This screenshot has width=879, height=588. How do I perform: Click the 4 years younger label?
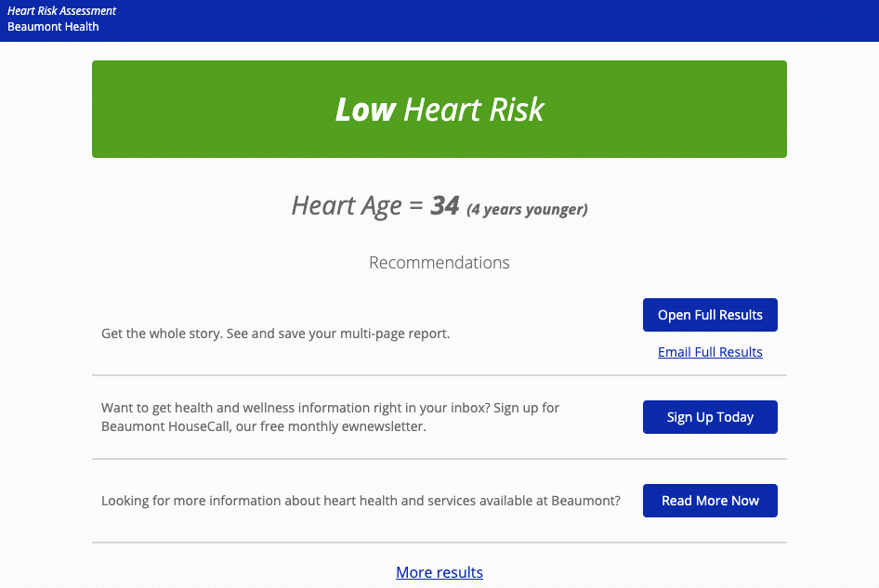[x=527, y=210]
